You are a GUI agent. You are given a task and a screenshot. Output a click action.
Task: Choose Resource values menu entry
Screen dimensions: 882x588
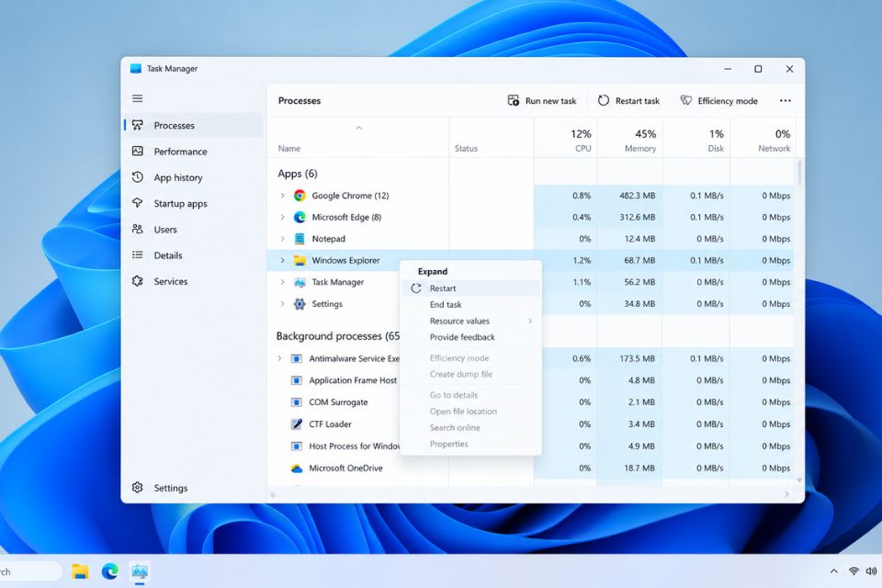470,321
